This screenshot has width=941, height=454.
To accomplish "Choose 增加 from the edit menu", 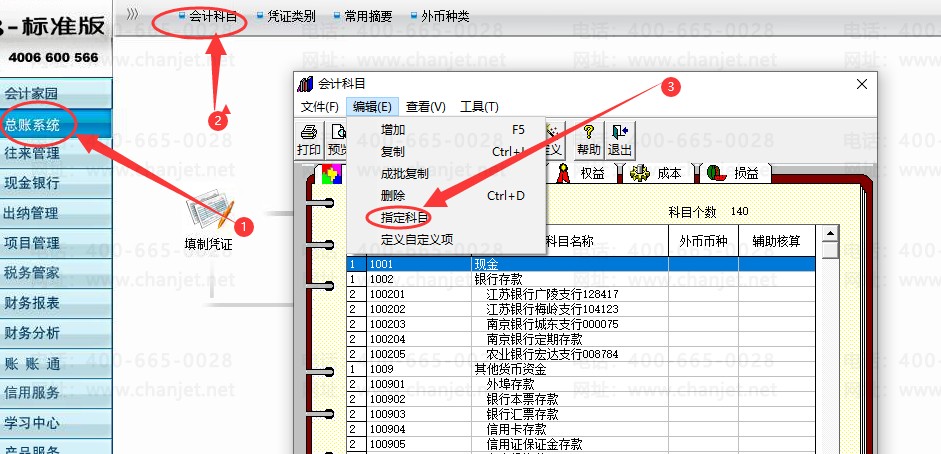I will [x=446, y=130].
